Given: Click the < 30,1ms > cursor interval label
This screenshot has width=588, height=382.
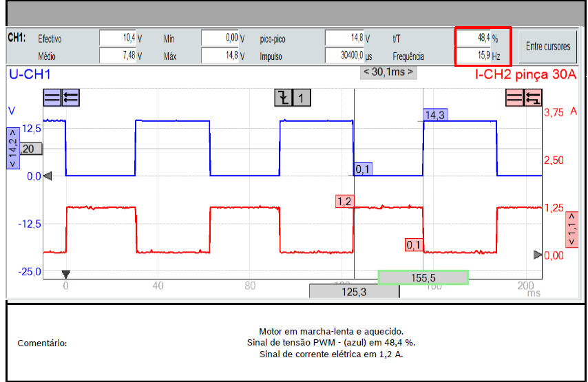Looking at the screenshot, I should pyautogui.click(x=388, y=72).
